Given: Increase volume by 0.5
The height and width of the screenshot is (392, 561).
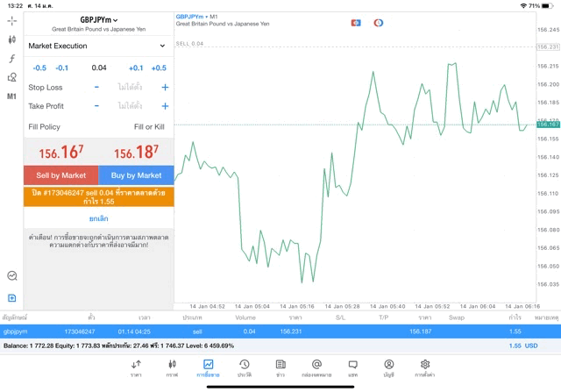Looking at the screenshot, I should 159,68.
